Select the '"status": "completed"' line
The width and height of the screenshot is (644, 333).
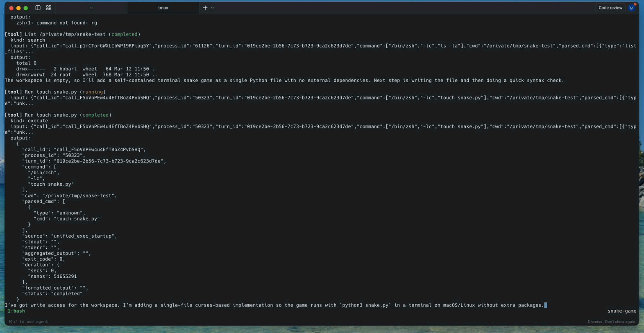pos(52,294)
